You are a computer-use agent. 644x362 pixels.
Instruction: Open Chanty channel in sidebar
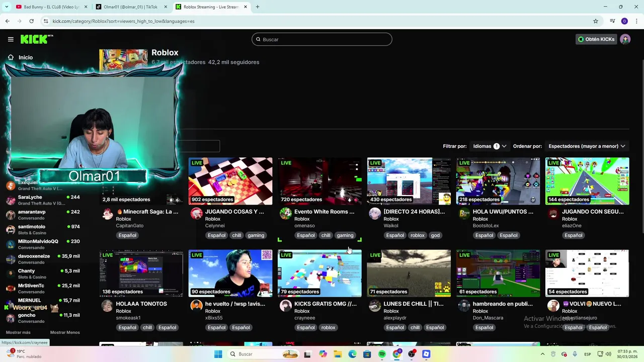[x=43, y=274]
